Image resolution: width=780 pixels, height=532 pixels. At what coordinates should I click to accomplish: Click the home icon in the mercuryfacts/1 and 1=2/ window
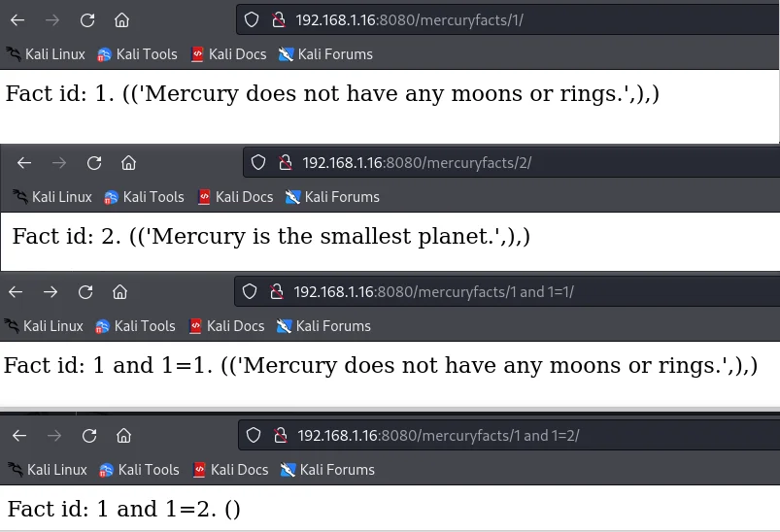coord(123,436)
